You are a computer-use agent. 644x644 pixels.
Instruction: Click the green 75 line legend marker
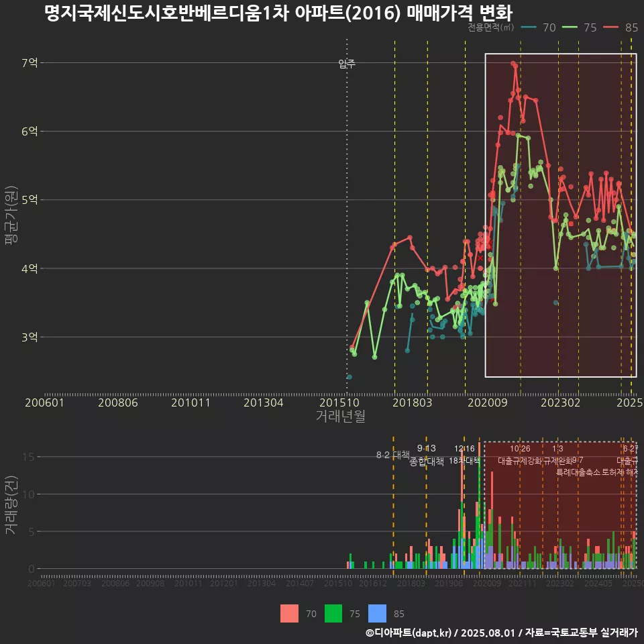pos(570,28)
